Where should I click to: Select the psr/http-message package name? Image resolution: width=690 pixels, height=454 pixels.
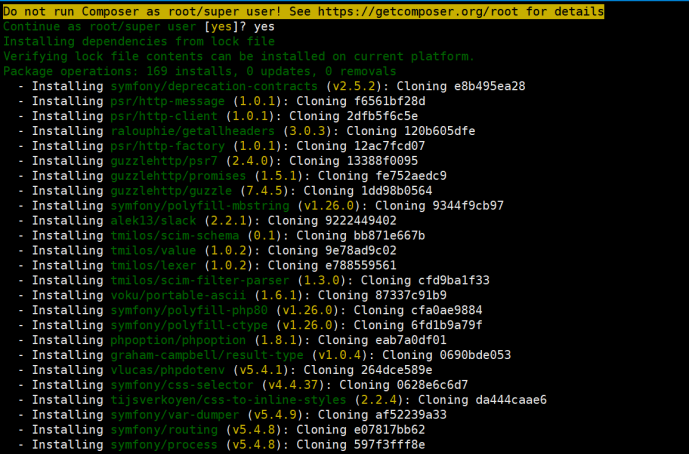(x=168, y=101)
